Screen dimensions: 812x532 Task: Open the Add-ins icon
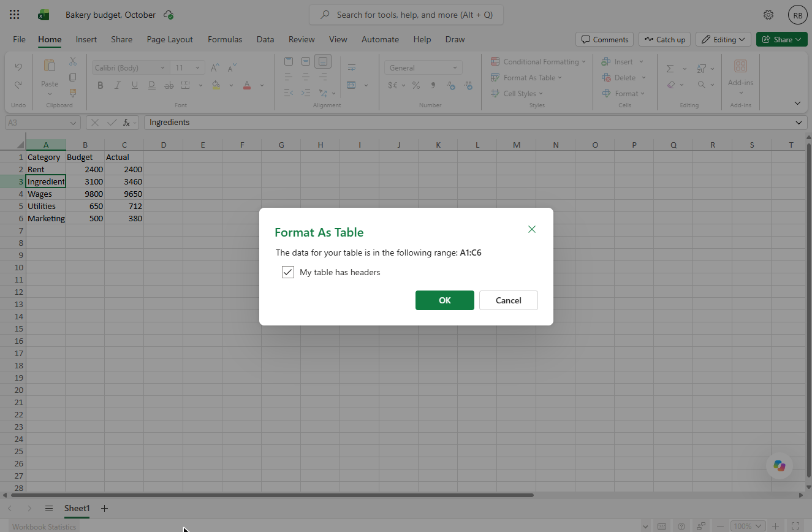point(740,66)
